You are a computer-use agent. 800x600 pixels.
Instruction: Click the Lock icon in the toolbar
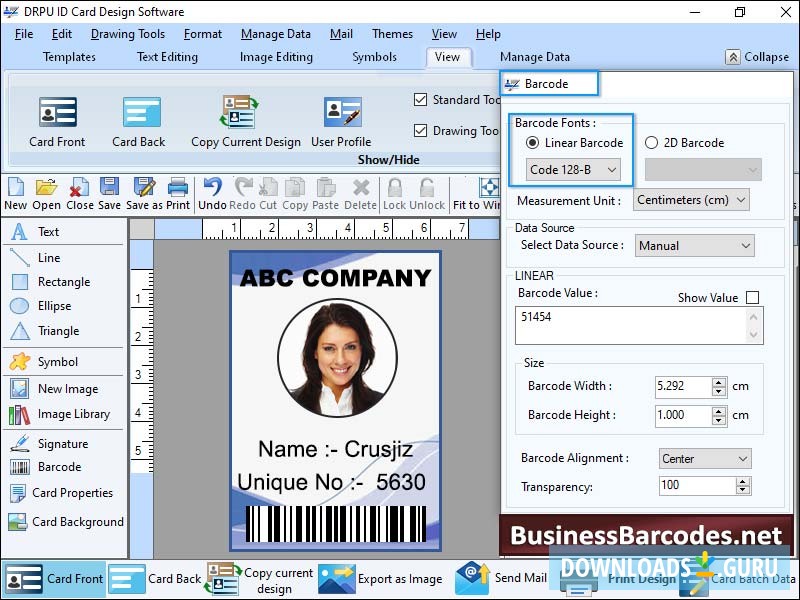pos(394,191)
